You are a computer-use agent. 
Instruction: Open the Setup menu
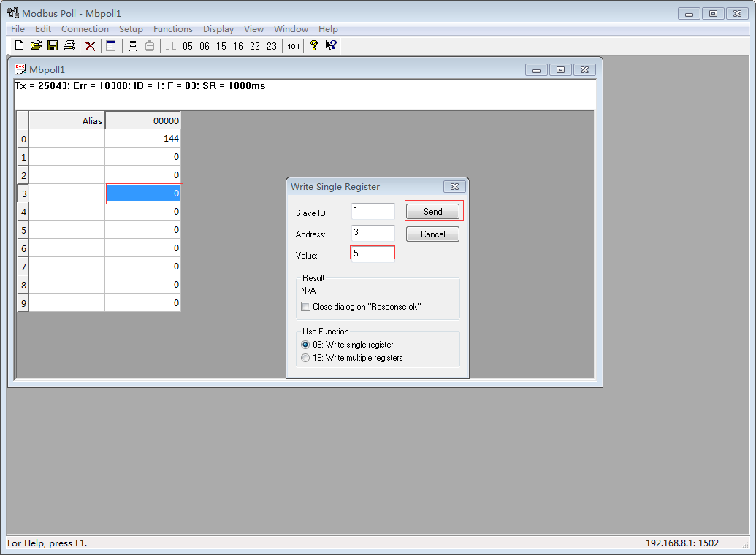pos(131,29)
